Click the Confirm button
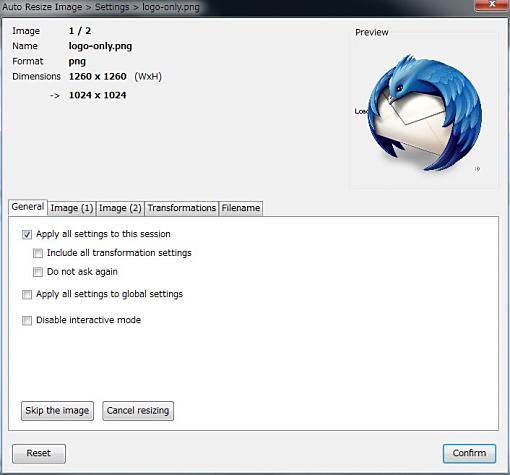Viewport: 510px width, 475px height. 469,453
